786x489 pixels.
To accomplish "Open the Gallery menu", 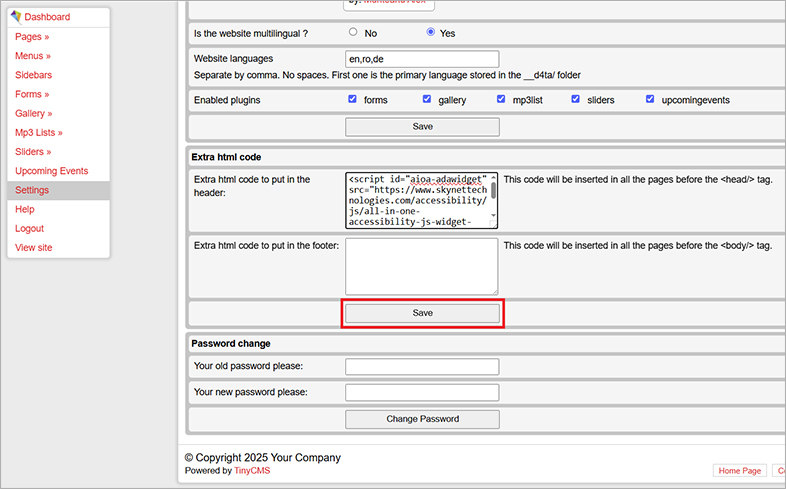I will click(x=34, y=113).
